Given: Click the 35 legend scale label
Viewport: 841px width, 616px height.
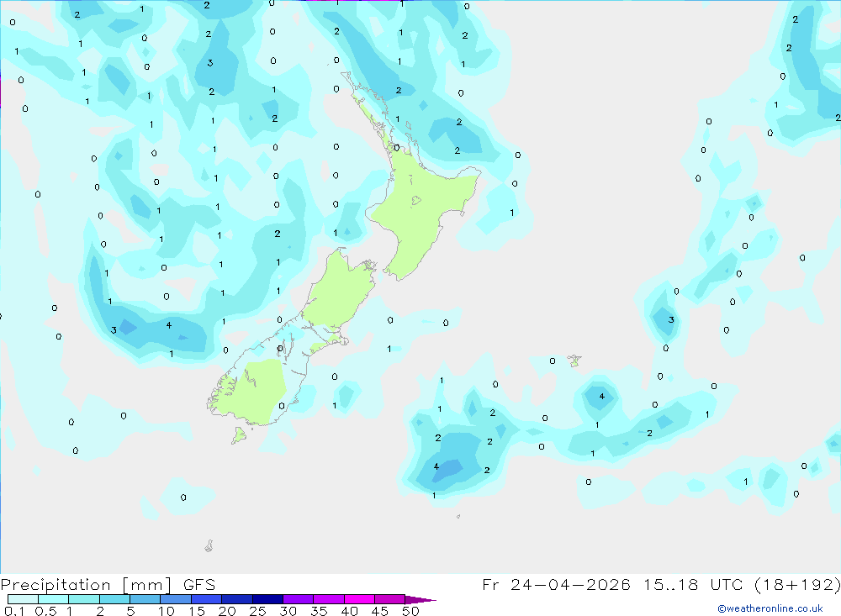Looking at the screenshot, I should 319,611.
